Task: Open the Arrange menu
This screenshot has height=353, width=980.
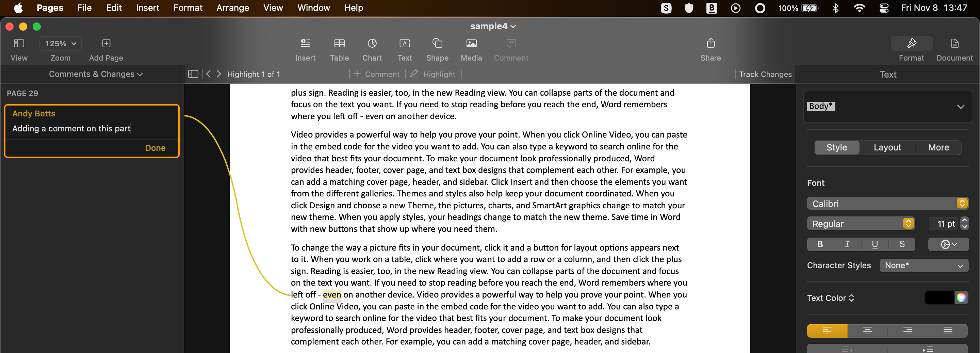Action: pos(232,7)
